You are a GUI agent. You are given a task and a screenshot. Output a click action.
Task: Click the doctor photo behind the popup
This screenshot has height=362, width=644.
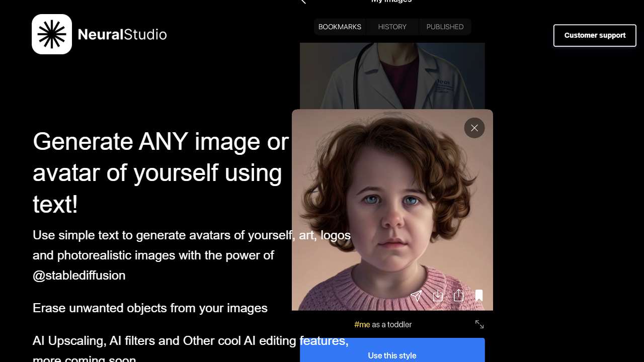392,75
